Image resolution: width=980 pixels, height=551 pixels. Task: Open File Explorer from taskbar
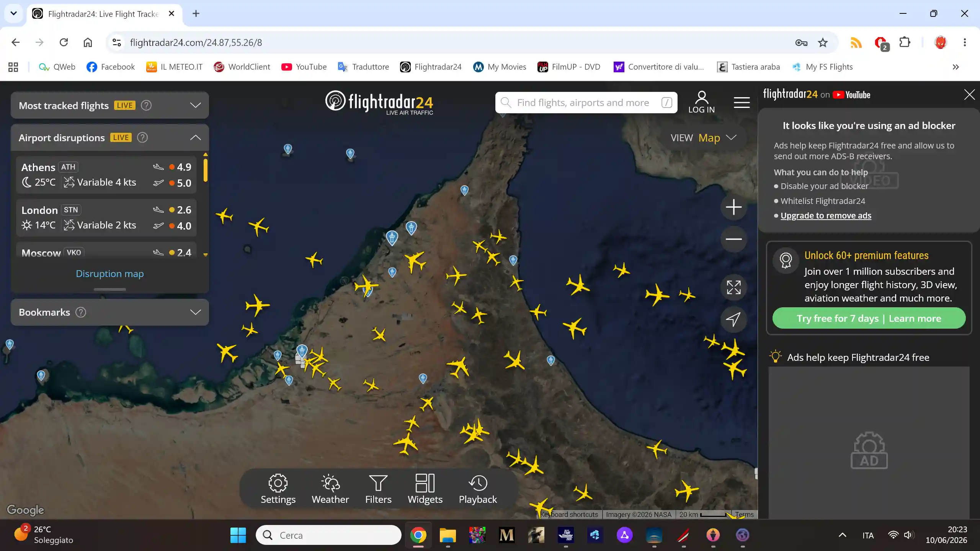point(448,535)
